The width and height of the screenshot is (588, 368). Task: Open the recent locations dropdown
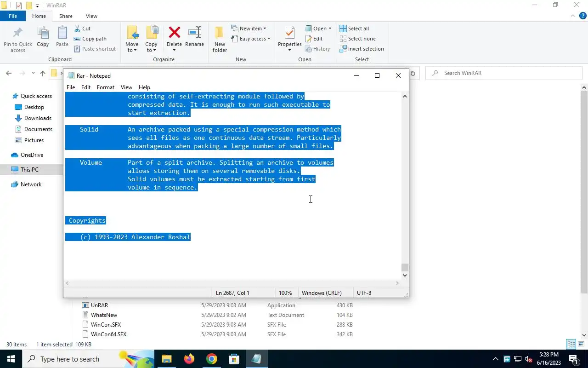(x=33, y=73)
